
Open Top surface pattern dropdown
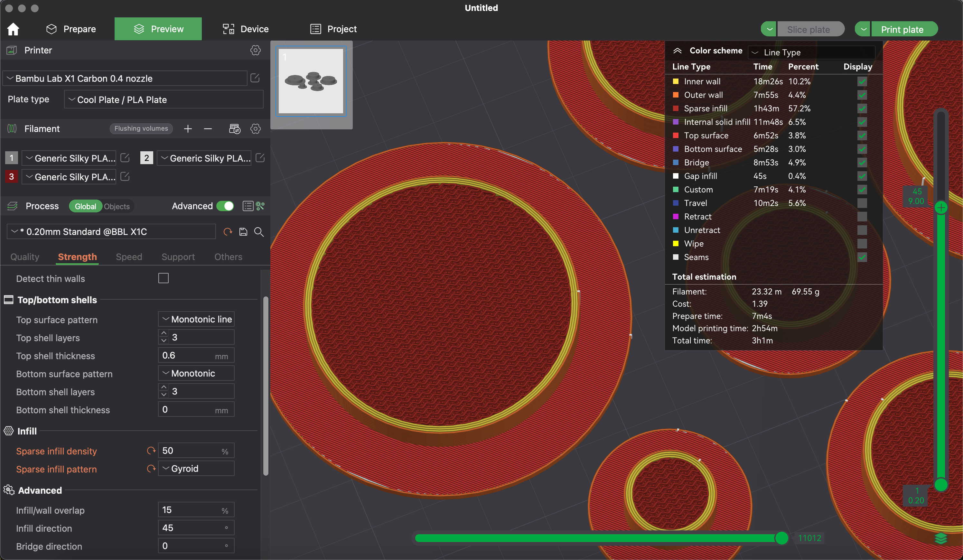[x=196, y=319]
